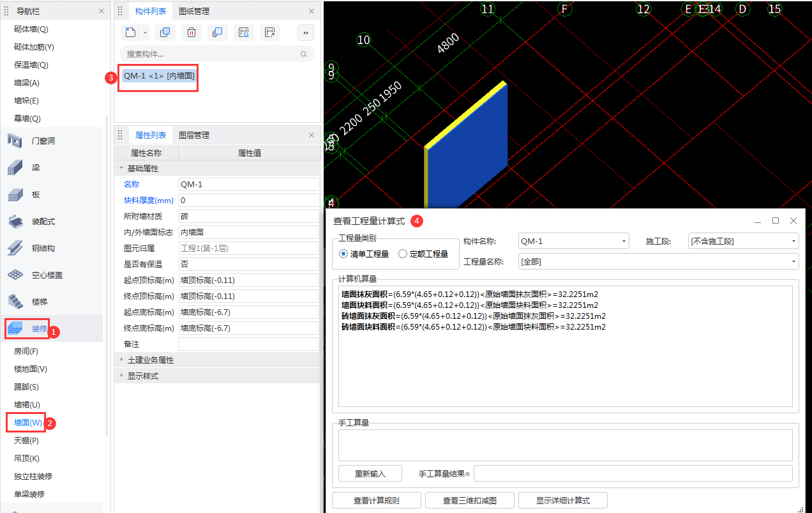Open the 施工段 dropdown
Screen dimensions: 812x513
pos(744,241)
